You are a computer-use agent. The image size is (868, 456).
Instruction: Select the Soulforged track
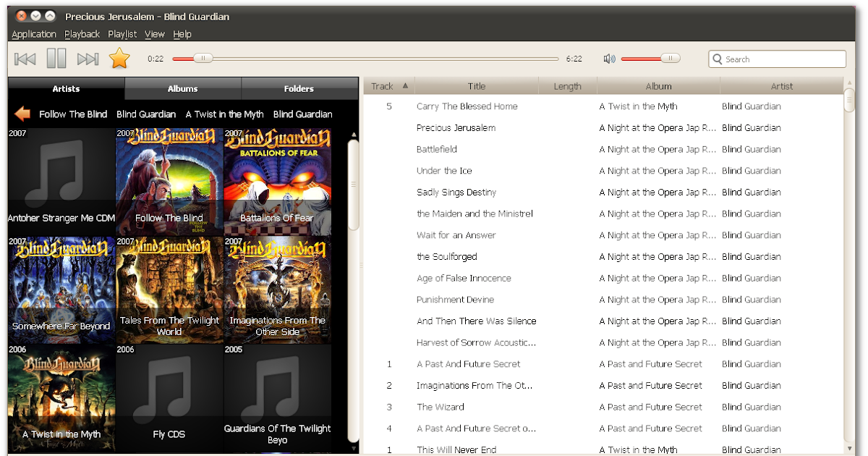pos(604,256)
